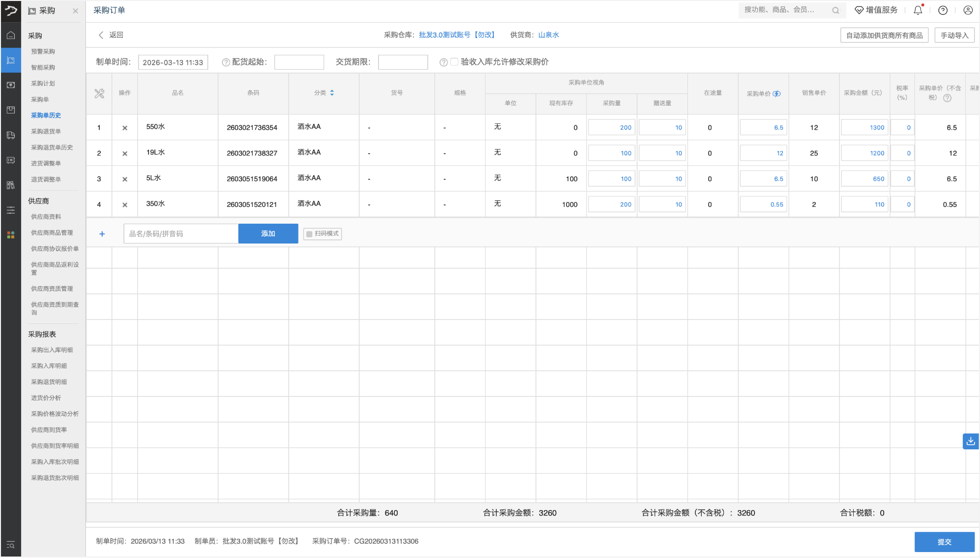
Task: Open 采购单历史 in the sidebar
Action: pyautogui.click(x=46, y=116)
